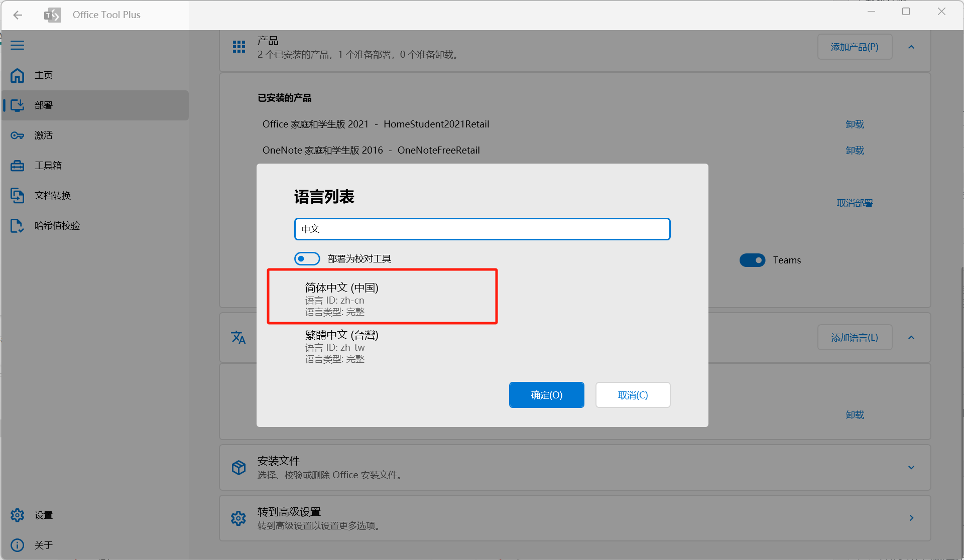Click the document convert icon beside 文档转换
The image size is (964, 560).
pyautogui.click(x=18, y=196)
